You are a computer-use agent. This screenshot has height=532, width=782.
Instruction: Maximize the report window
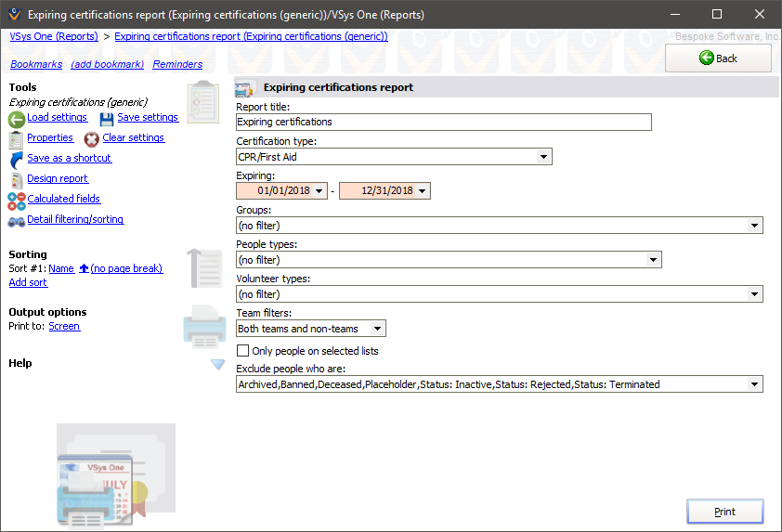pos(717,14)
